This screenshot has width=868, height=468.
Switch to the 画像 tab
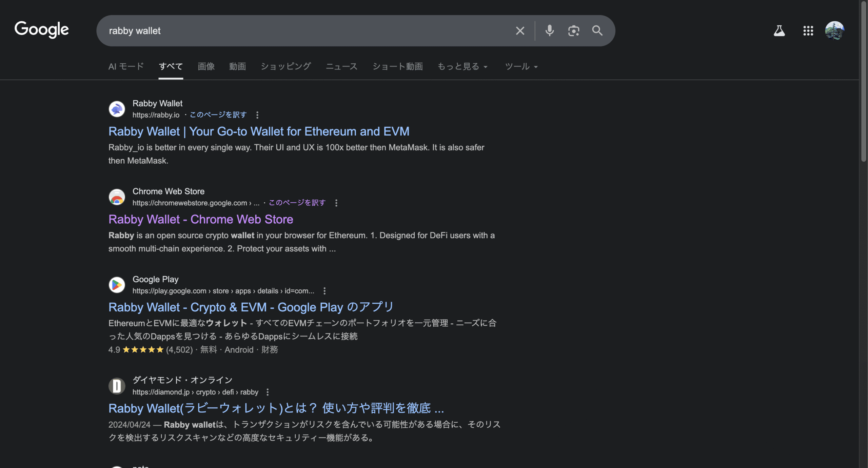coord(206,66)
